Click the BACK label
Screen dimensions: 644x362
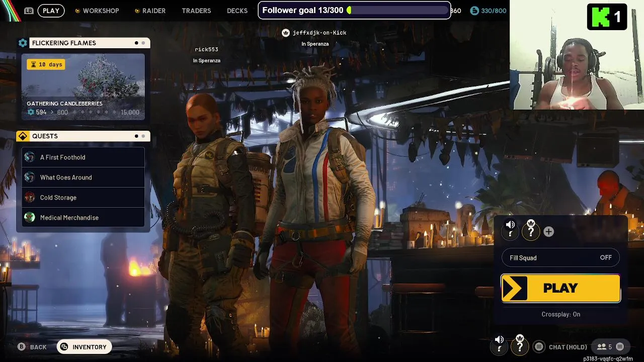pyautogui.click(x=38, y=347)
